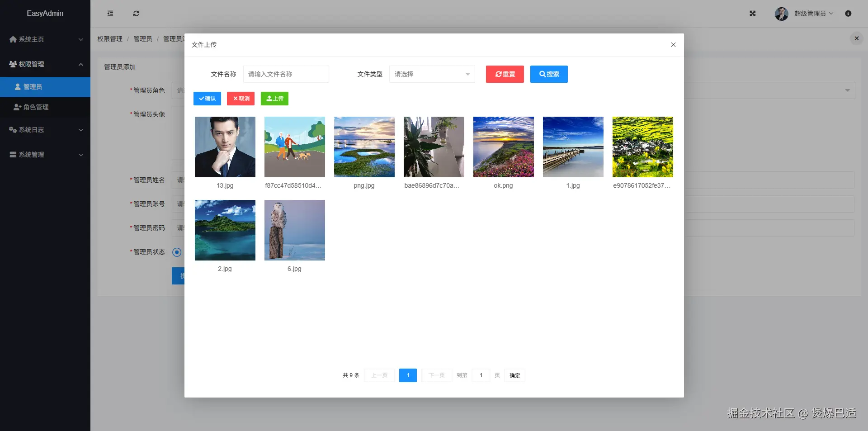The height and width of the screenshot is (431, 868).
Task: Open the 系统主页 sidebar menu
Action: point(45,39)
